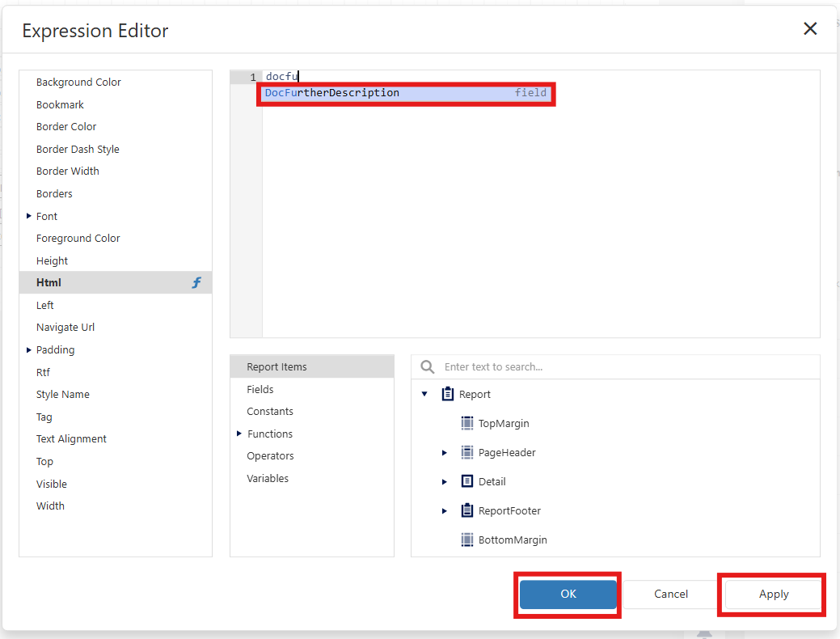Collapse the Report tree node
Image resolution: width=840 pixels, height=639 pixels.
pos(424,394)
